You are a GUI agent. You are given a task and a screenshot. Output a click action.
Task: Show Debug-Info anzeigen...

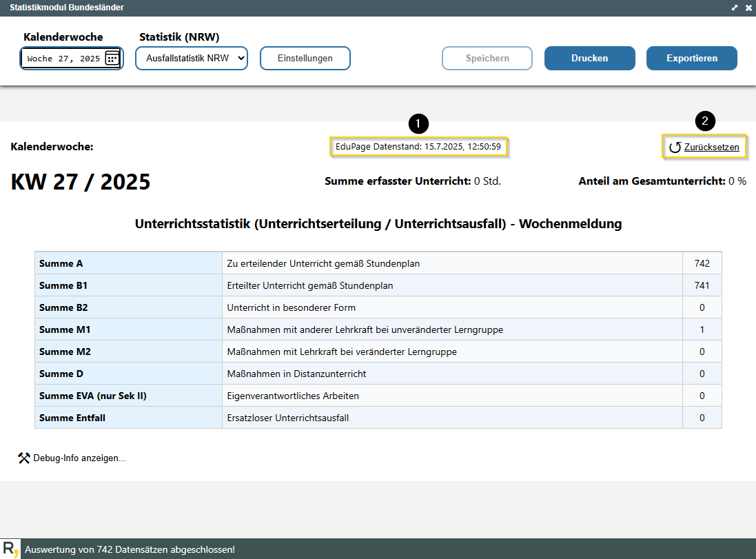(79, 458)
